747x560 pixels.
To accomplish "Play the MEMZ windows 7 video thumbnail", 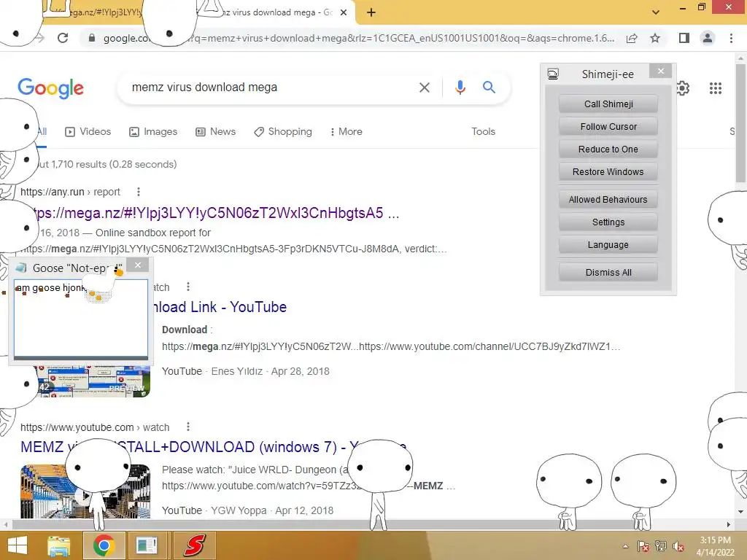I will [85, 491].
